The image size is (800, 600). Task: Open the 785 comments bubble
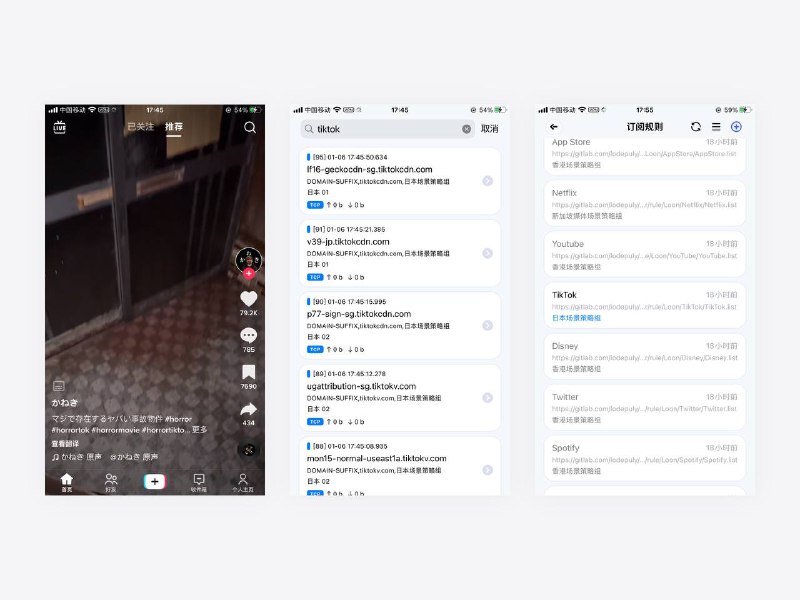coord(247,337)
